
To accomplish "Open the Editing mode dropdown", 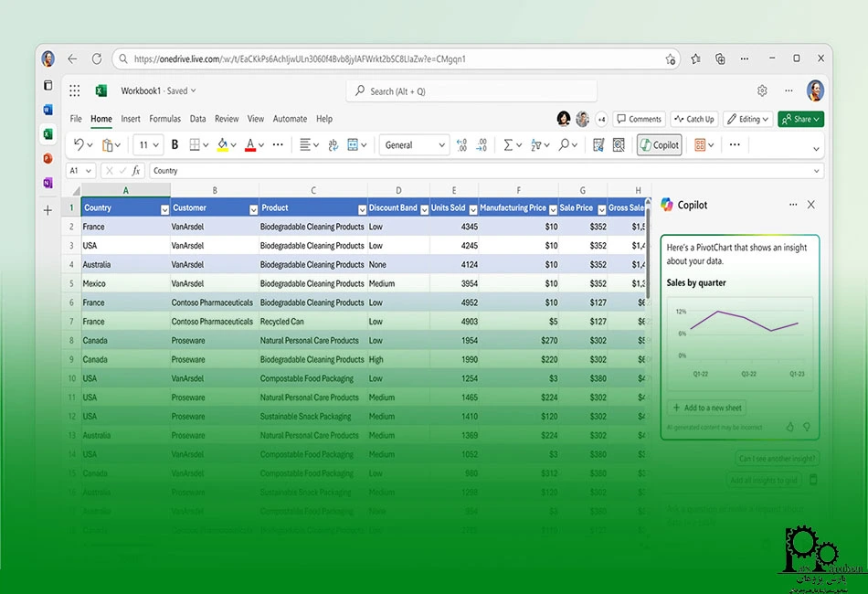I will 747,119.
